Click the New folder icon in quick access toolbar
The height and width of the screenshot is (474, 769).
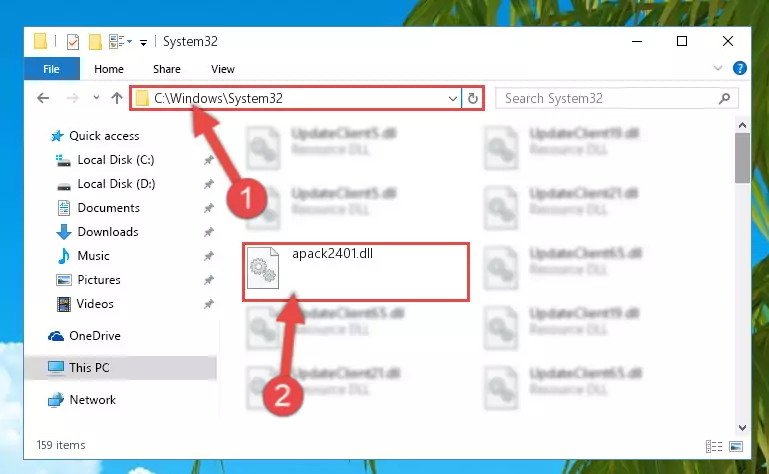click(95, 42)
